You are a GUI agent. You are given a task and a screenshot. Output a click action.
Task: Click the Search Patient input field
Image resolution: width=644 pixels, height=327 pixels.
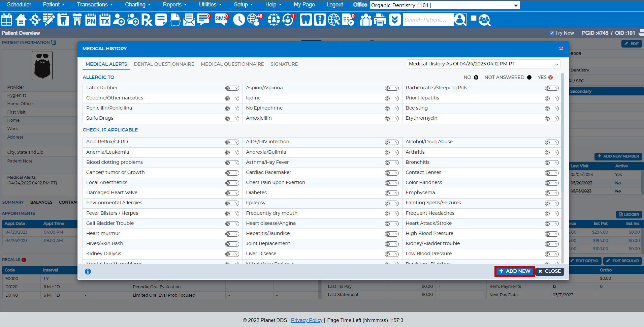(x=428, y=20)
